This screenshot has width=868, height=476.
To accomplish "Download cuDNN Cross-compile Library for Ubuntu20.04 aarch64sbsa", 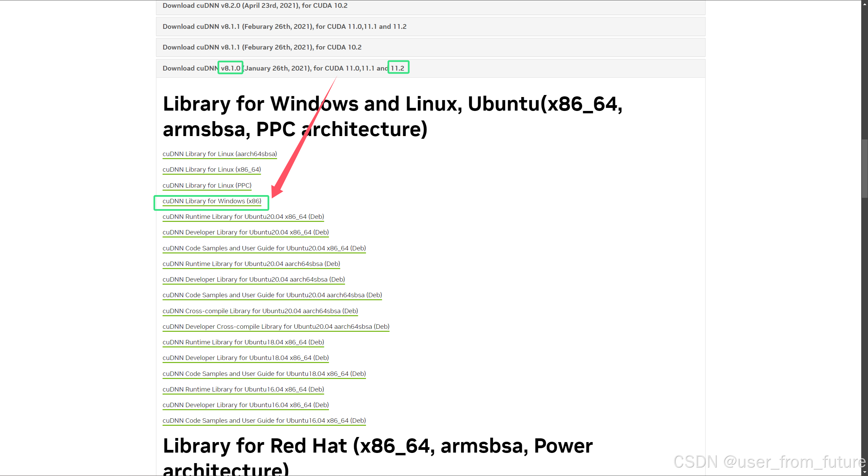I will [x=260, y=311].
